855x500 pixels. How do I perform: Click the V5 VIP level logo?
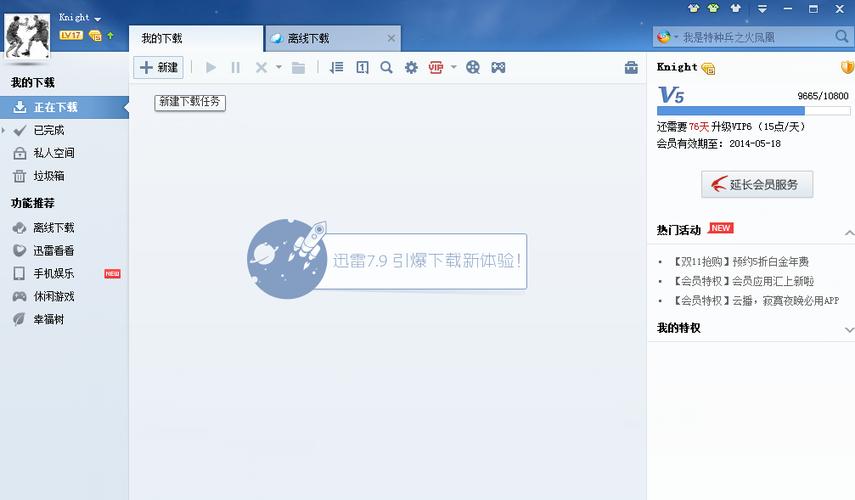click(x=671, y=95)
